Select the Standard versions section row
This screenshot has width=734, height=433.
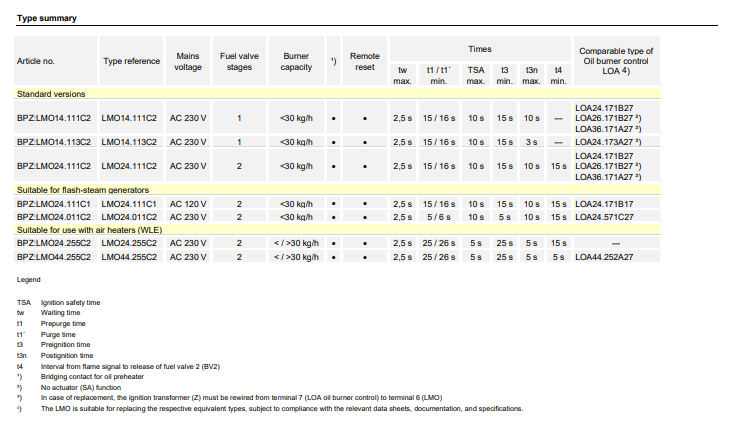[x=51, y=93]
